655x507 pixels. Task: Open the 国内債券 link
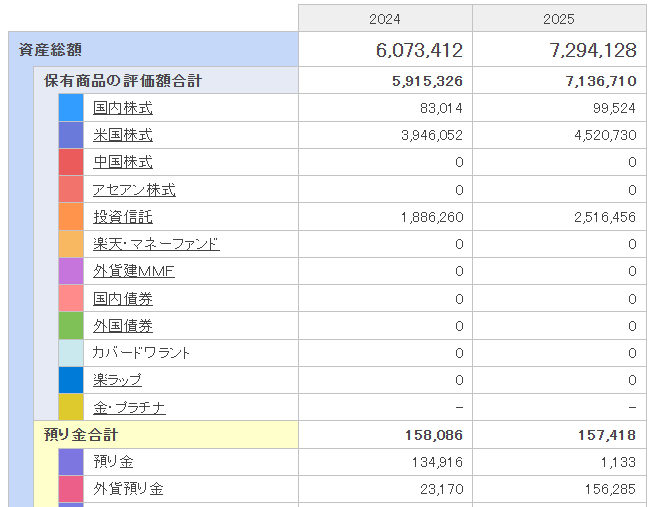[123, 298]
